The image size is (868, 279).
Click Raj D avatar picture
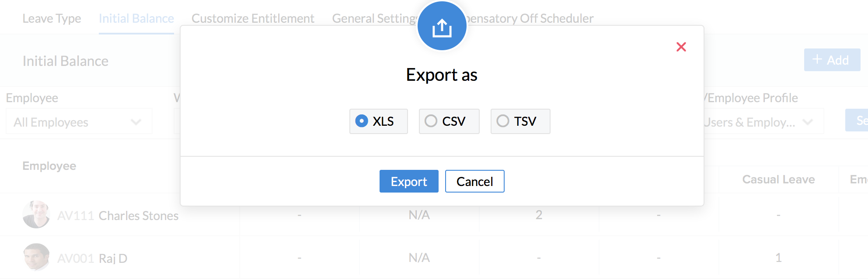tap(36, 257)
